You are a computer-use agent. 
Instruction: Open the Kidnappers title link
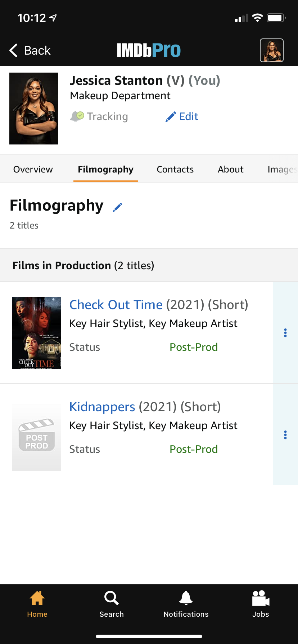coord(102,407)
